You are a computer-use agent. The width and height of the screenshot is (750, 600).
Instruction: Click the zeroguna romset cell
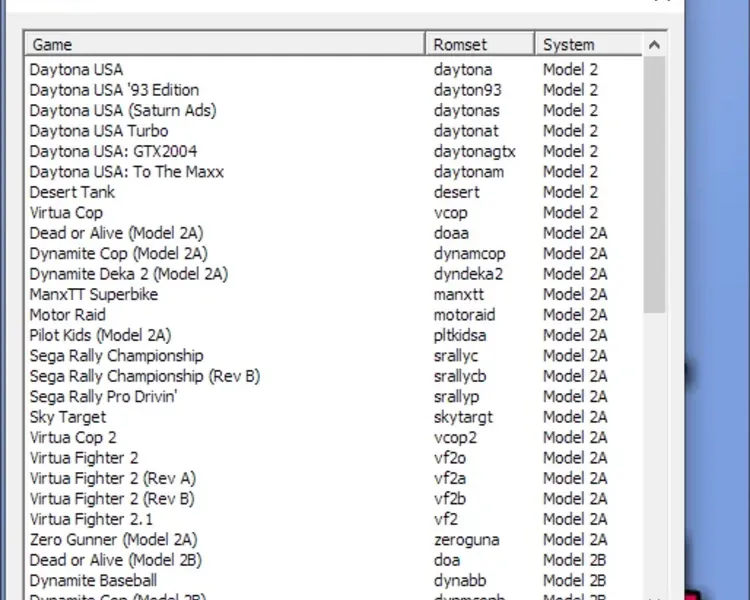[x=466, y=540]
